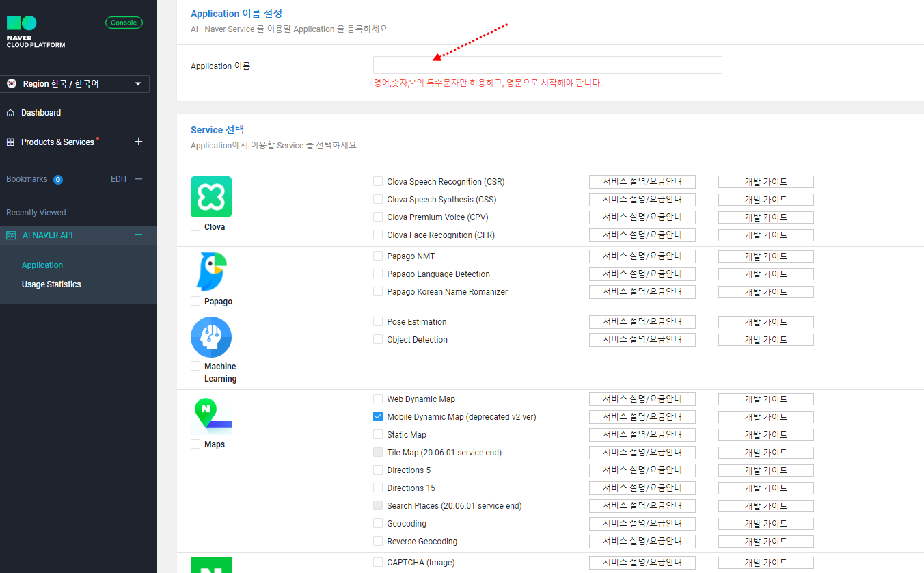The image size is (924, 573).
Task: Open 서비스 설명/요금안내 for Reverse Geocoding
Action: (642, 542)
